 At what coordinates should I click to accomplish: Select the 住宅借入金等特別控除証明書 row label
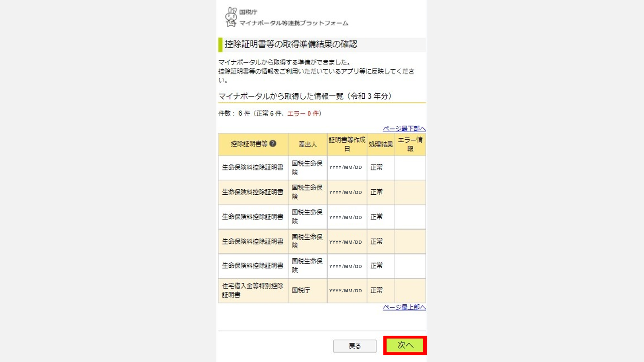point(253,290)
